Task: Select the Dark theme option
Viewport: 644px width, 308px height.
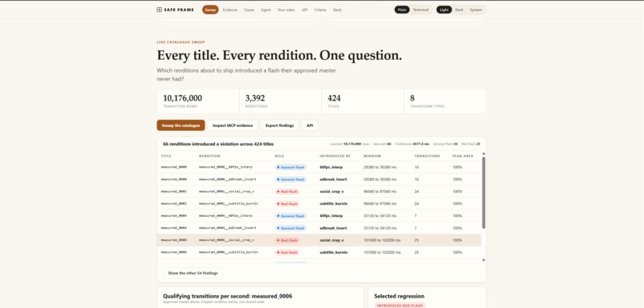Action: pyautogui.click(x=459, y=10)
